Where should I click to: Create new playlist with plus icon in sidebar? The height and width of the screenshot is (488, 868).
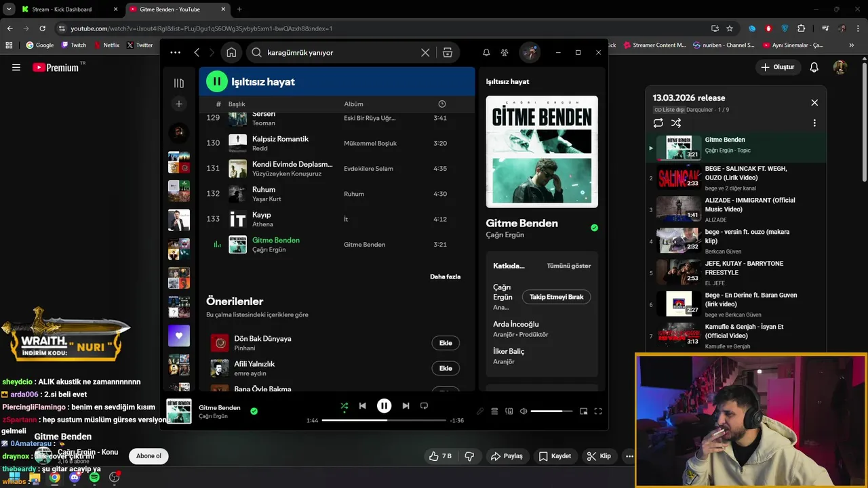click(179, 104)
